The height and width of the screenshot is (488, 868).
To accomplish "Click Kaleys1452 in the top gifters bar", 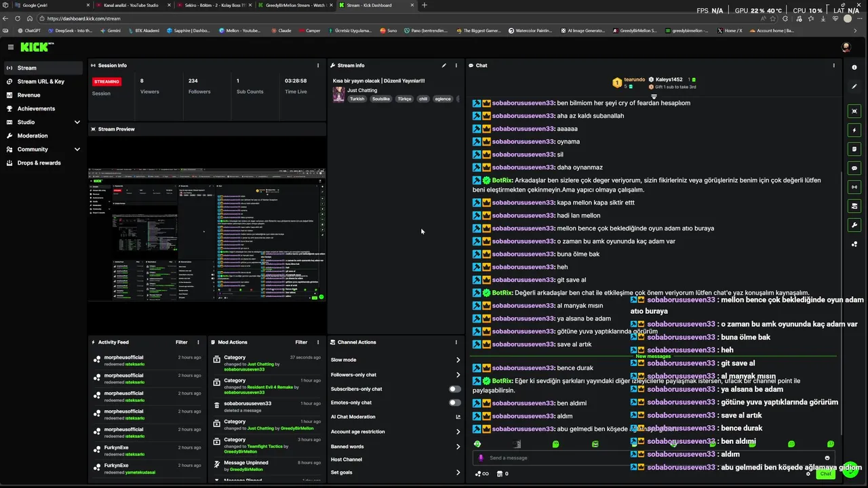I will [x=669, y=79].
